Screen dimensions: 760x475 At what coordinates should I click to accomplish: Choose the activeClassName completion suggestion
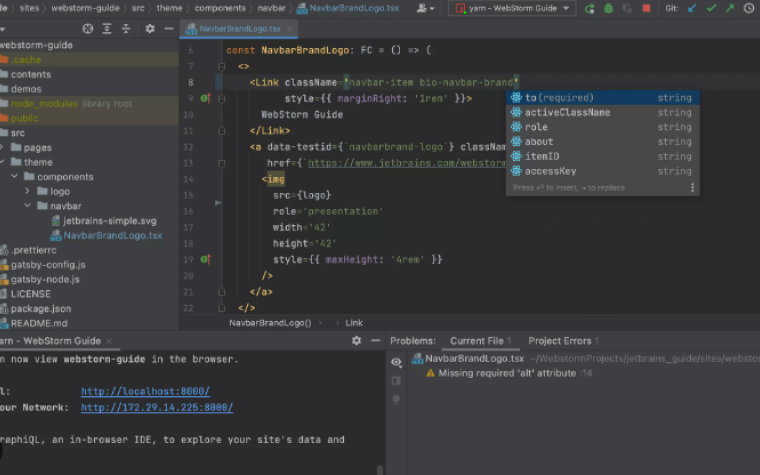(602, 112)
